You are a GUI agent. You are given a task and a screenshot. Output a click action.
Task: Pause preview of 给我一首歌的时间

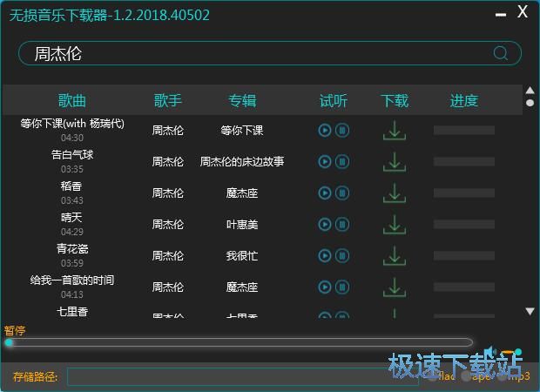click(x=342, y=287)
